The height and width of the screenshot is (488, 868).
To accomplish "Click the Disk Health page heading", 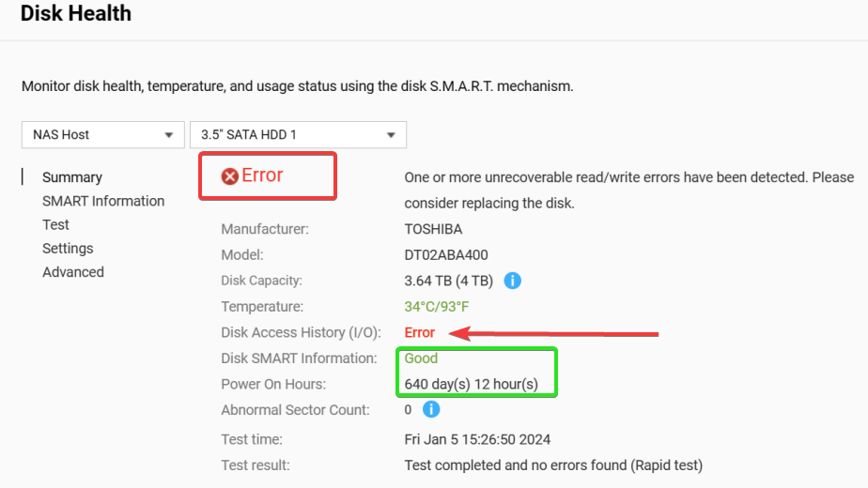I will 76,13.
